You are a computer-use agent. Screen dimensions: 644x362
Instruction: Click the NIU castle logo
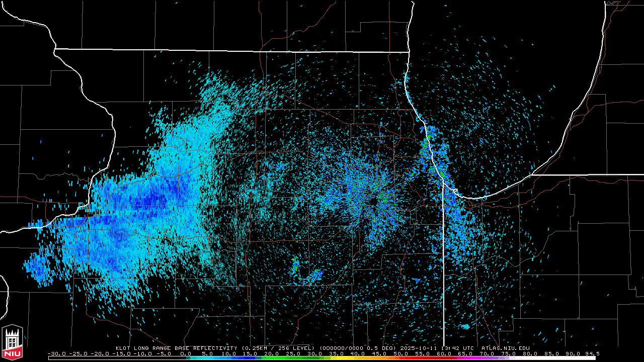pos(12,343)
